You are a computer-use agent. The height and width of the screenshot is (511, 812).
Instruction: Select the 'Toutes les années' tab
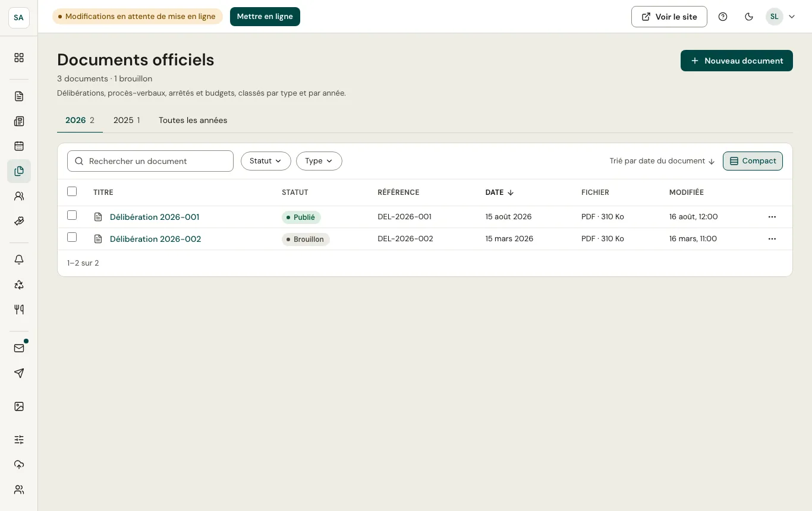tap(193, 120)
